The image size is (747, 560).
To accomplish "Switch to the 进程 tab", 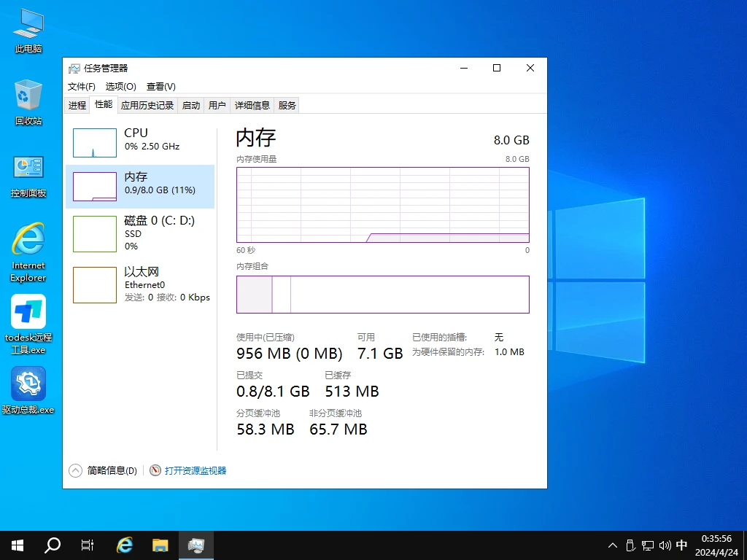I will [77, 105].
